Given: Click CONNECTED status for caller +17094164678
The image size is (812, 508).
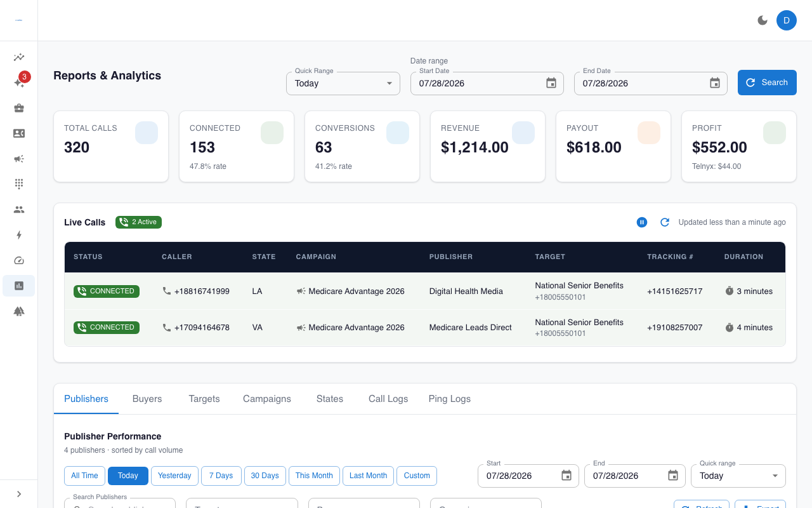Looking at the screenshot, I should click(x=107, y=328).
